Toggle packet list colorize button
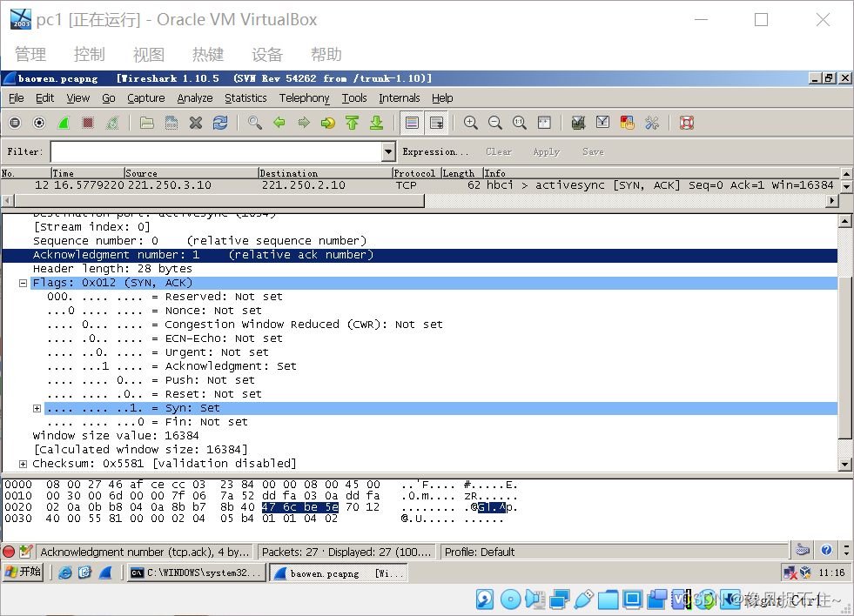 (x=413, y=123)
